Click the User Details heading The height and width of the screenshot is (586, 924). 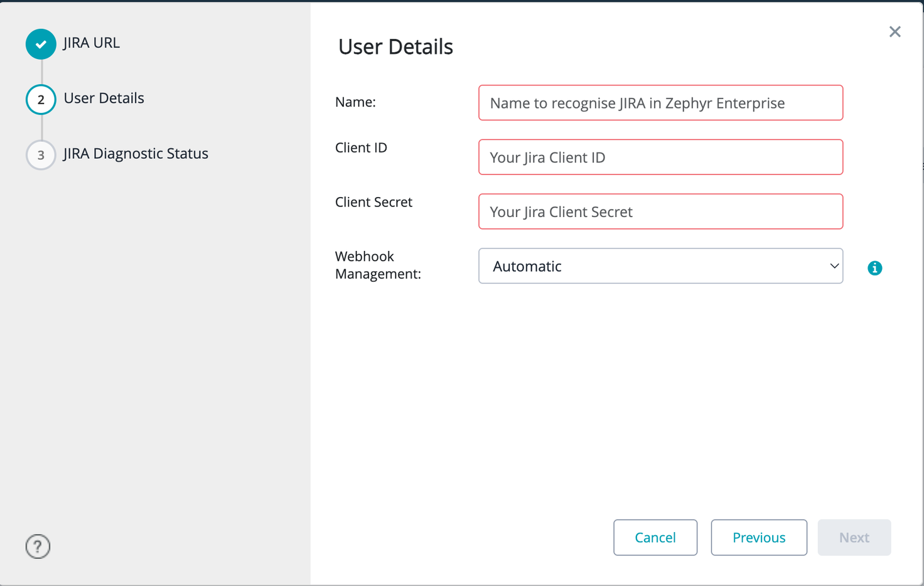point(395,46)
